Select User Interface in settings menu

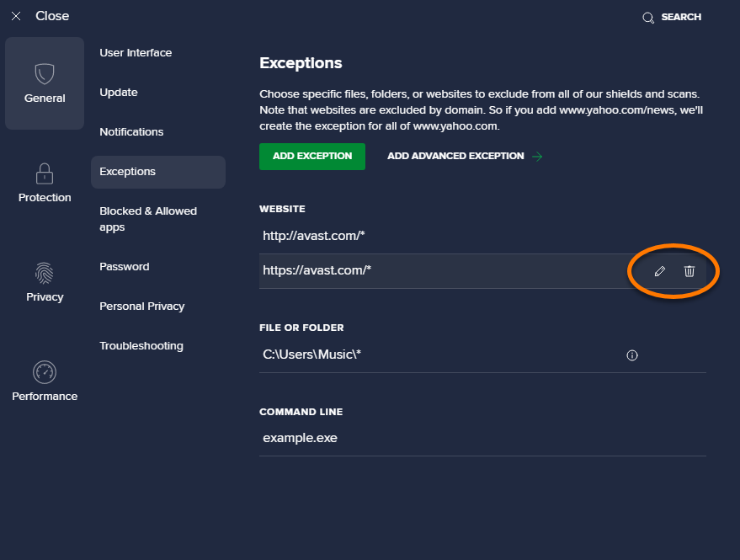tap(136, 52)
